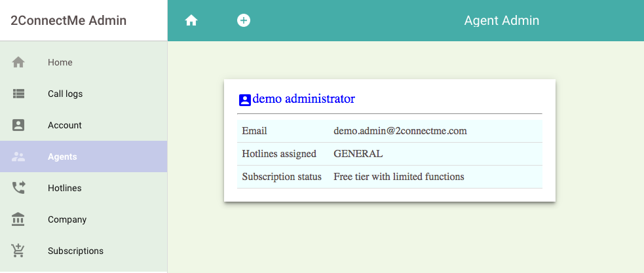Click the 2ConnectMe Admin title
The height and width of the screenshot is (273, 644).
pyautogui.click(x=69, y=20)
